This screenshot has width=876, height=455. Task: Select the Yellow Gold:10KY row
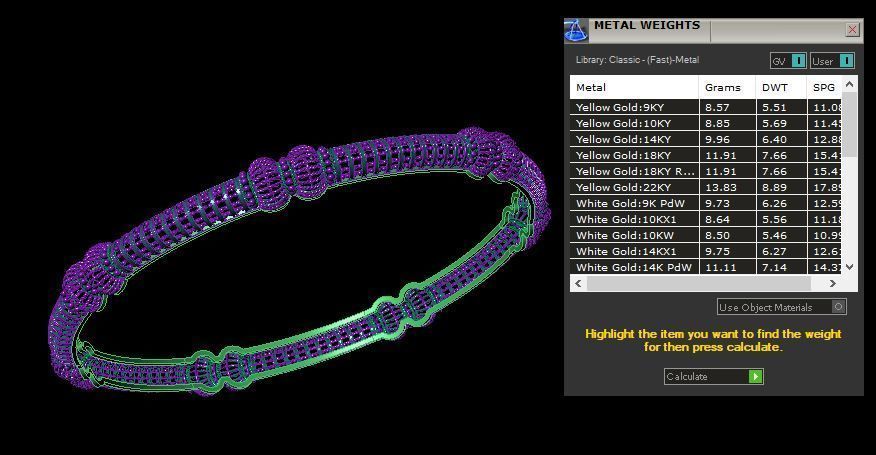coord(706,123)
